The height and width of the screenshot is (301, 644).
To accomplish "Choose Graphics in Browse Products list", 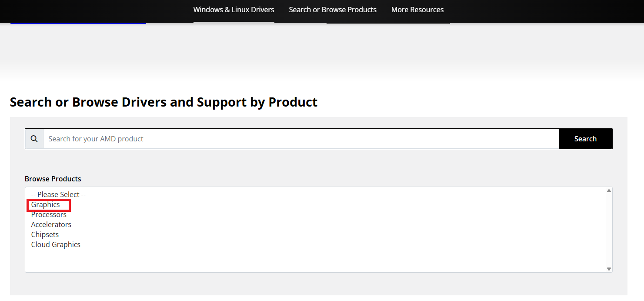I will 46,204.
